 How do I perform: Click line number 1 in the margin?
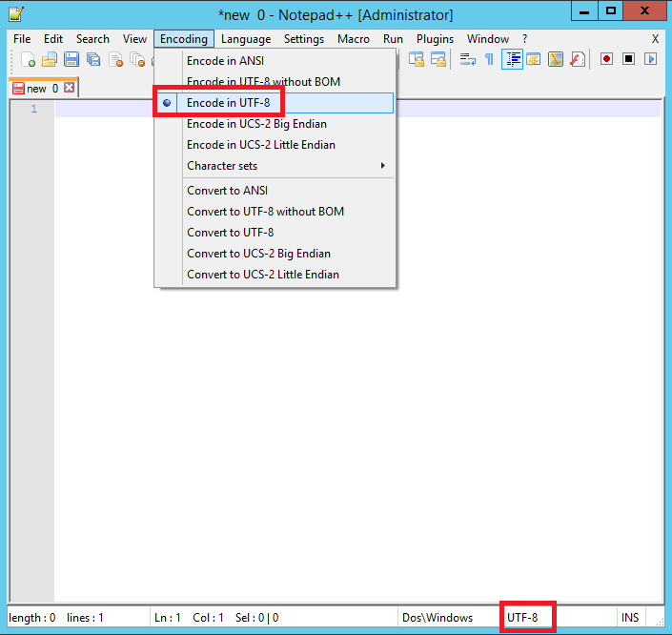(34, 109)
